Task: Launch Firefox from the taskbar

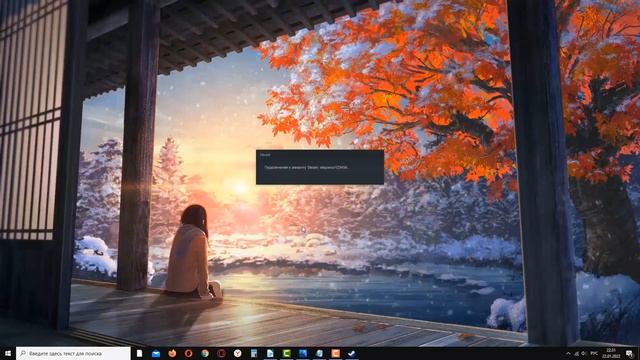Action: pyautogui.click(x=172, y=353)
